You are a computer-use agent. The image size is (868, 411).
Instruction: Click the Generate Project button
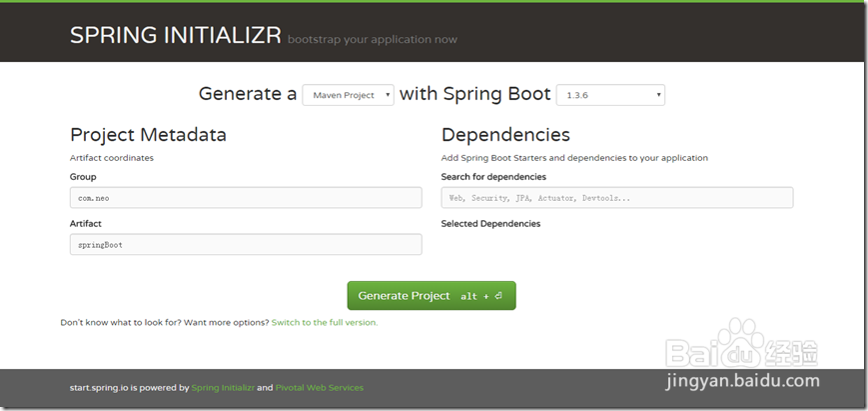pyautogui.click(x=432, y=295)
